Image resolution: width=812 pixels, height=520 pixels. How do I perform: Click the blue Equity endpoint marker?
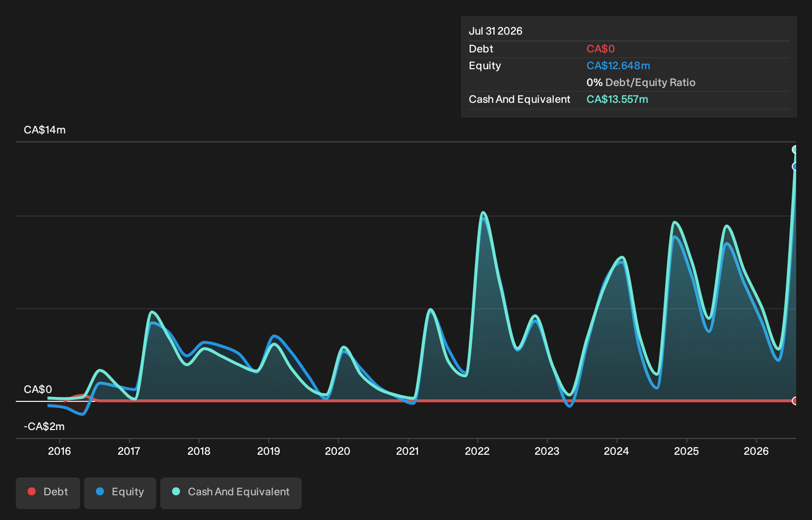pyautogui.click(x=795, y=167)
